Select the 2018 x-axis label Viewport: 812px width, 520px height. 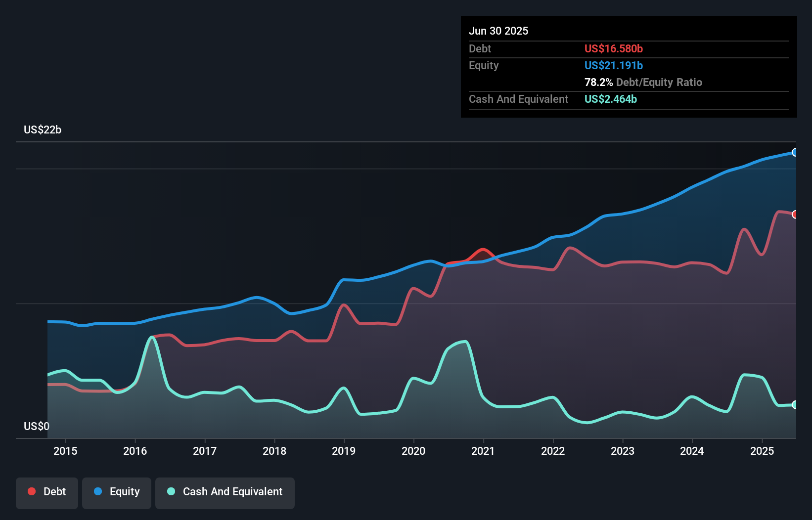(274, 451)
